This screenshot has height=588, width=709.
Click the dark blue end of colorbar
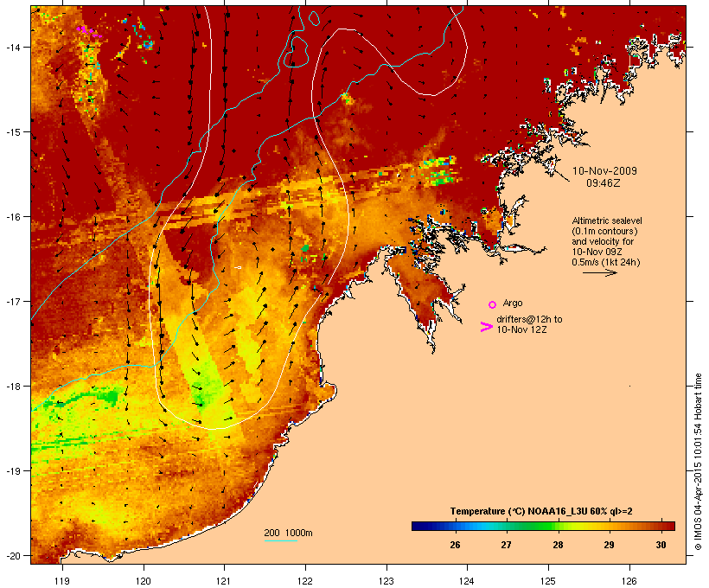(x=415, y=526)
